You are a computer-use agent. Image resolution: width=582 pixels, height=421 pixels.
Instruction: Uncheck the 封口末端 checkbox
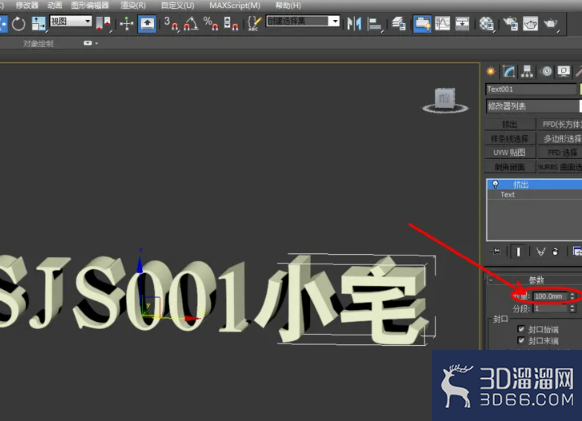coord(521,340)
